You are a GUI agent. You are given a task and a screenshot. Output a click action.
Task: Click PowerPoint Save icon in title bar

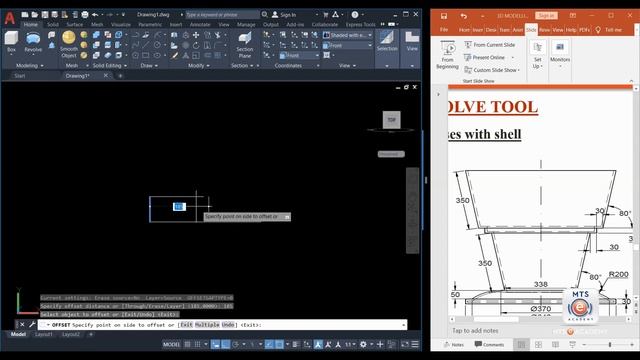tap(444, 16)
